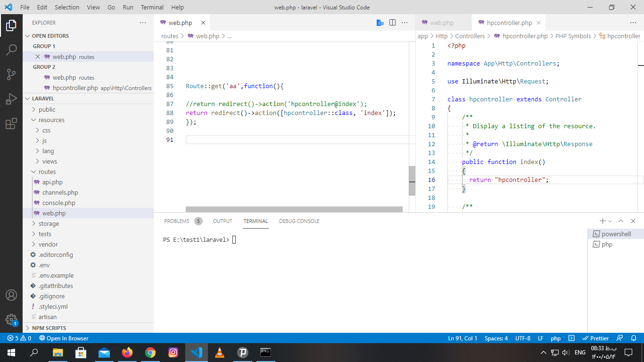This screenshot has height=362, width=644.
Task: Open api.php in the explorer
Action: pyautogui.click(x=52, y=182)
